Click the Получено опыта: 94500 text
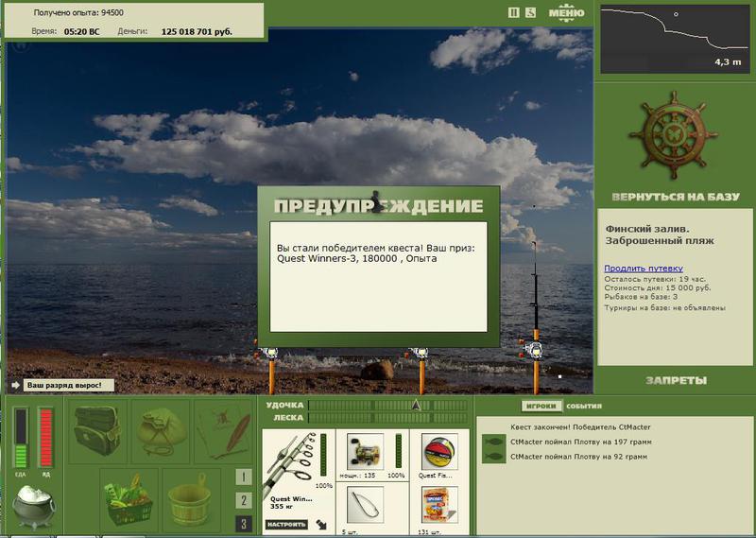 (78, 12)
